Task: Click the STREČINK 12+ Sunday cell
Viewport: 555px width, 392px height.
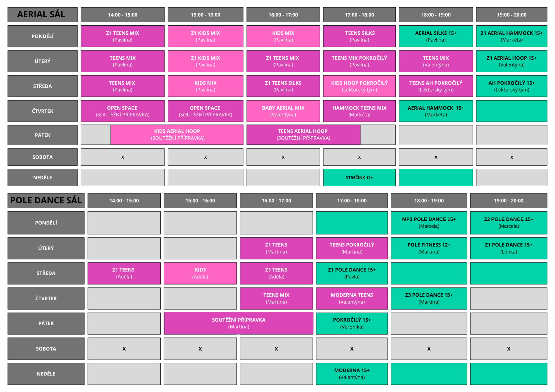Action: (x=359, y=177)
